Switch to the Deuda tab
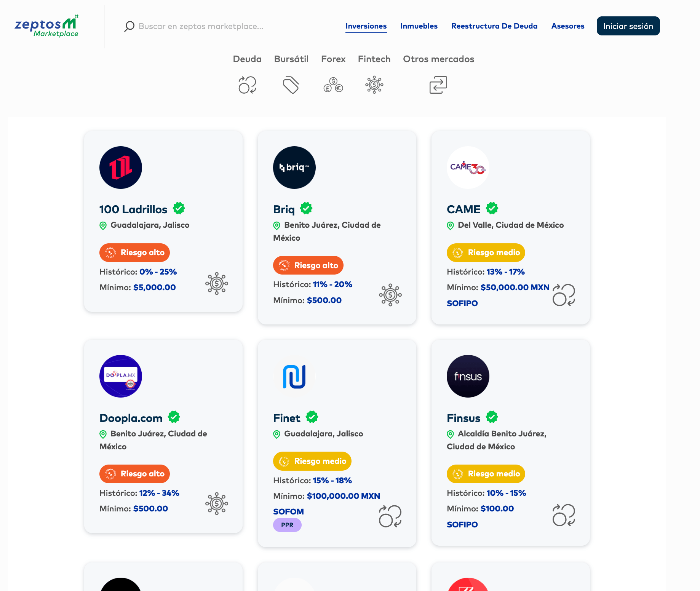The image size is (700, 591). (x=247, y=59)
